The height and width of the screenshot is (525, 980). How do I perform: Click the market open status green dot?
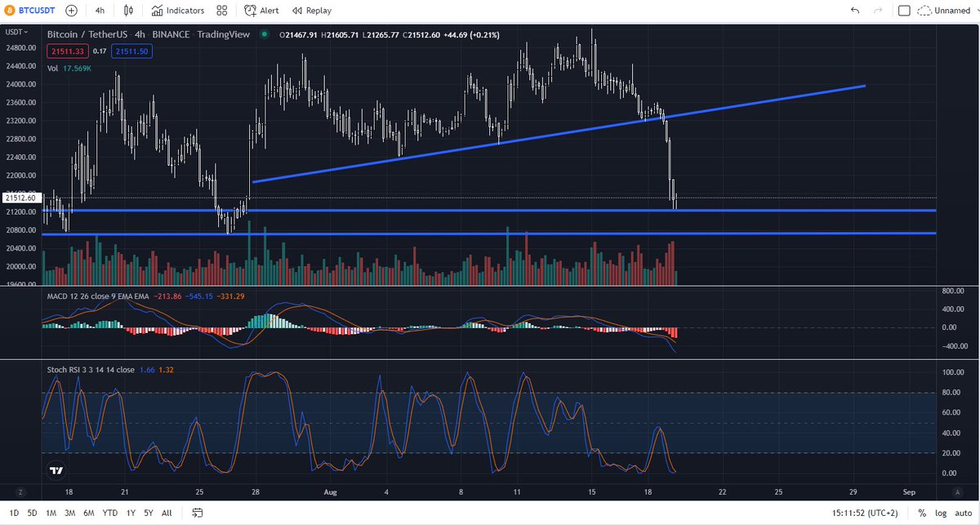[264, 35]
